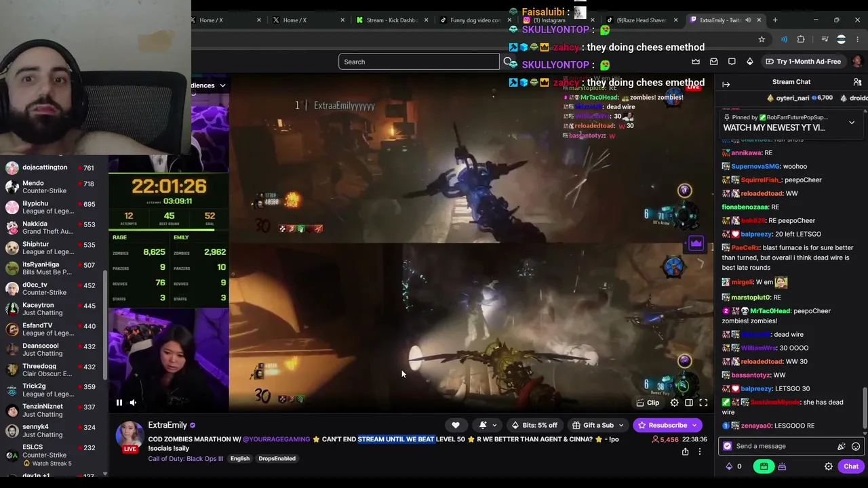This screenshot has height=488, width=868.
Task: Open the three-dot more options menu
Action: pos(700,451)
